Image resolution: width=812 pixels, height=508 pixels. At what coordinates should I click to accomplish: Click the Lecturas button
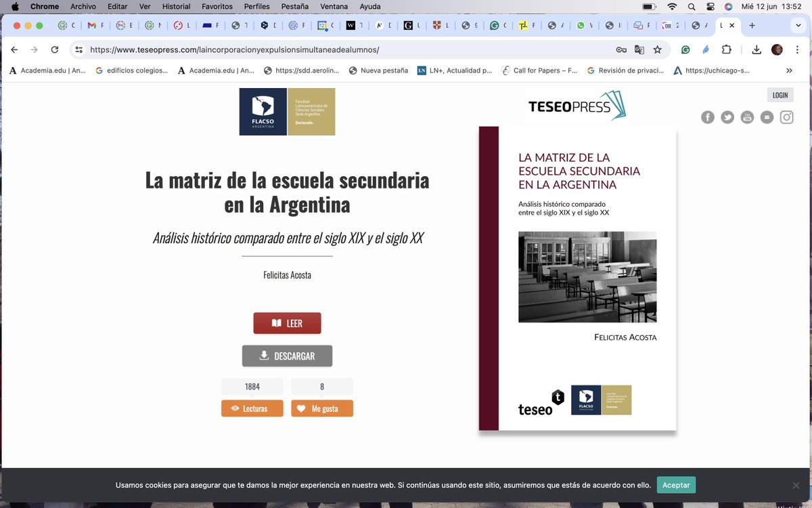tap(252, 408)
